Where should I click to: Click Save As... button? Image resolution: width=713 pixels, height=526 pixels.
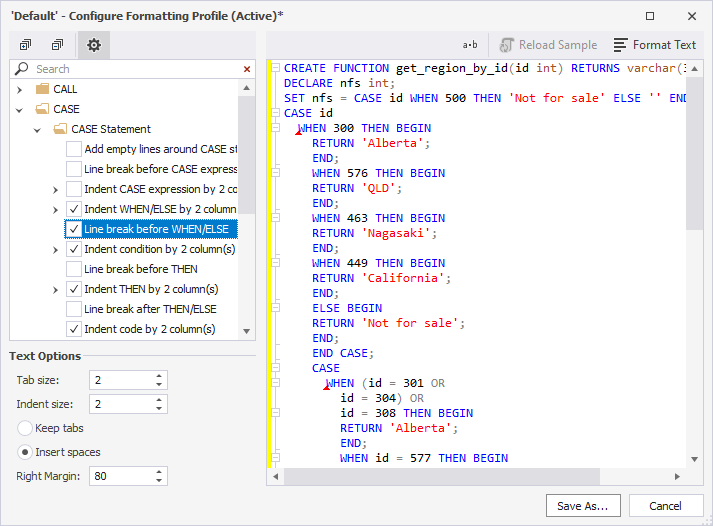tap(583, 506)
